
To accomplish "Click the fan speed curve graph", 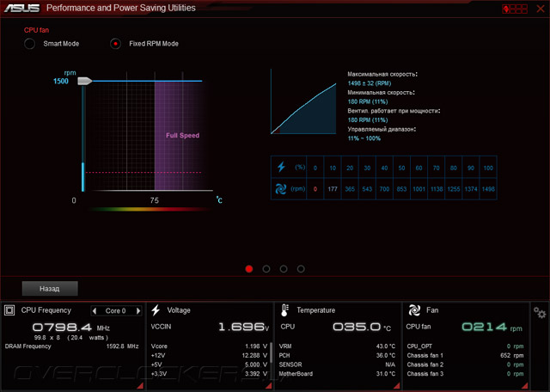I will pyautogui.click(x=303, y=101).
